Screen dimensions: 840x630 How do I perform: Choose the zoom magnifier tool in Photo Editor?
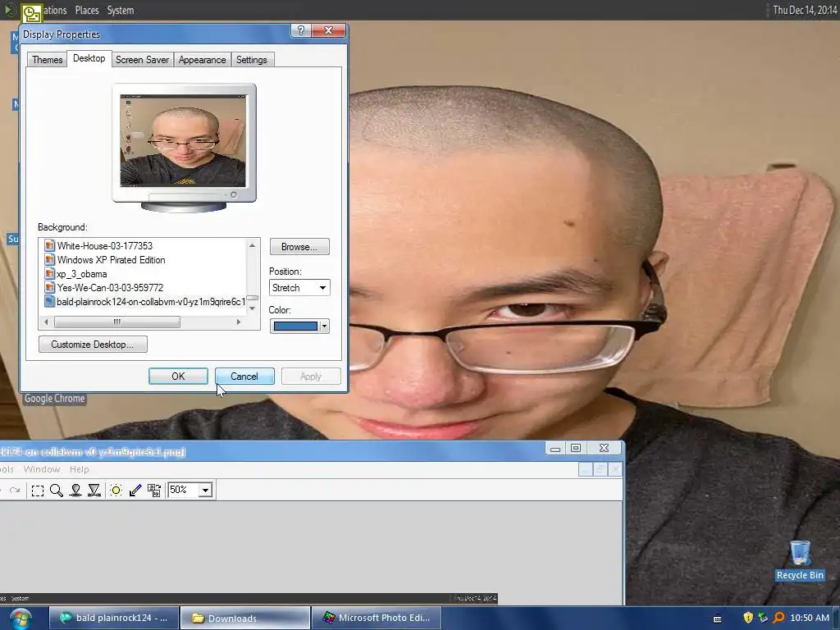tap(57, 491)
